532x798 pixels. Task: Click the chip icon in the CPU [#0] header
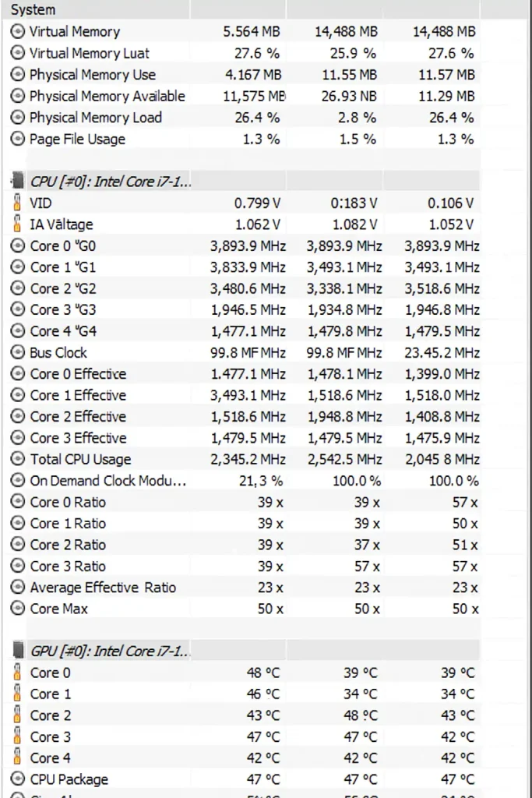(18, 182)
